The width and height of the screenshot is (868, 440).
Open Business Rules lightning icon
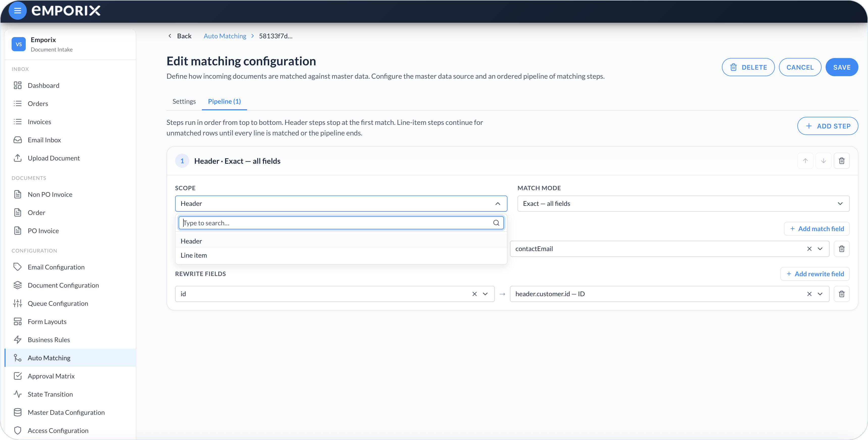(17, 340)
